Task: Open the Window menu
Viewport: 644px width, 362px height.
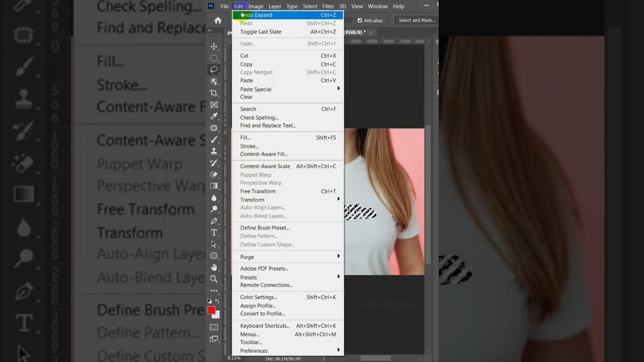Action: pyautogui.click(x=378, y=6)
